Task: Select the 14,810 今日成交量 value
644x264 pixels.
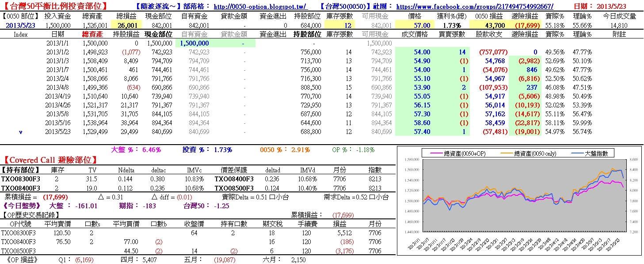Action: (x=619, y=26)
